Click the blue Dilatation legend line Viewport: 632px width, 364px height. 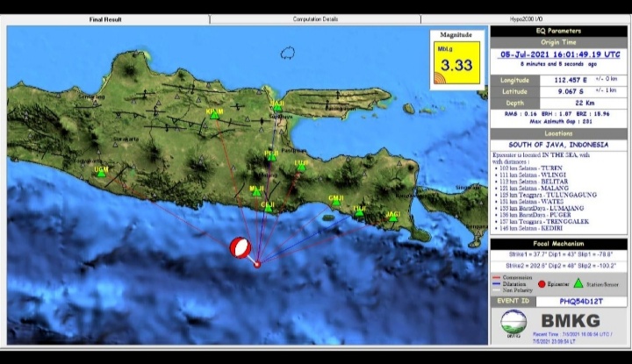(x=496, y=284)
